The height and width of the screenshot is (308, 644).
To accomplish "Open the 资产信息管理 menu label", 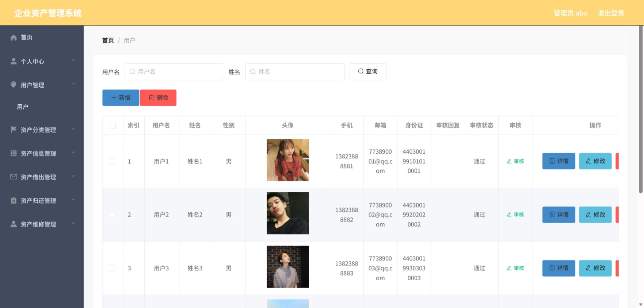I will point(38,154).
